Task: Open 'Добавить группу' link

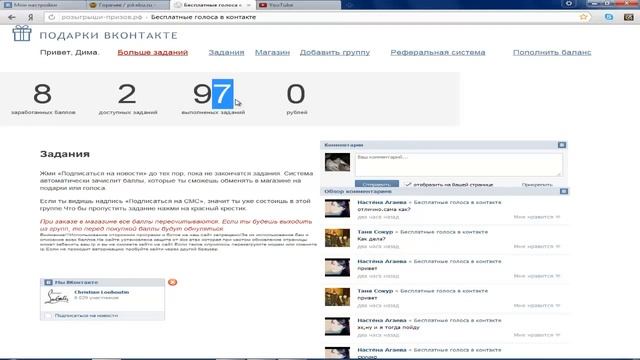Action: tap(335, 52)
